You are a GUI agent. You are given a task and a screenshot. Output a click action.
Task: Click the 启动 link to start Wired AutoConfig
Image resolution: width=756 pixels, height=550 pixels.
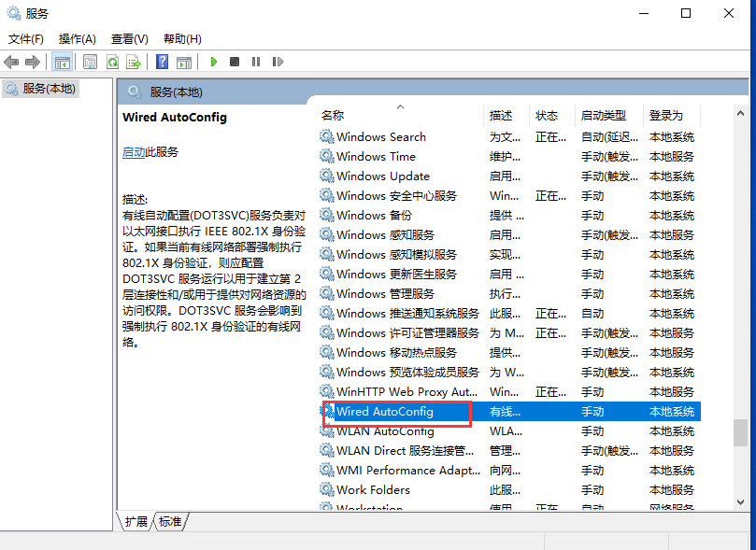point(132,152)
